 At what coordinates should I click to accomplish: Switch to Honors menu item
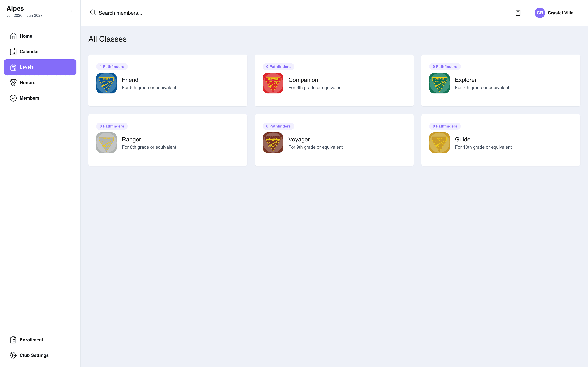pyautogui.click(x=40, y=82)
